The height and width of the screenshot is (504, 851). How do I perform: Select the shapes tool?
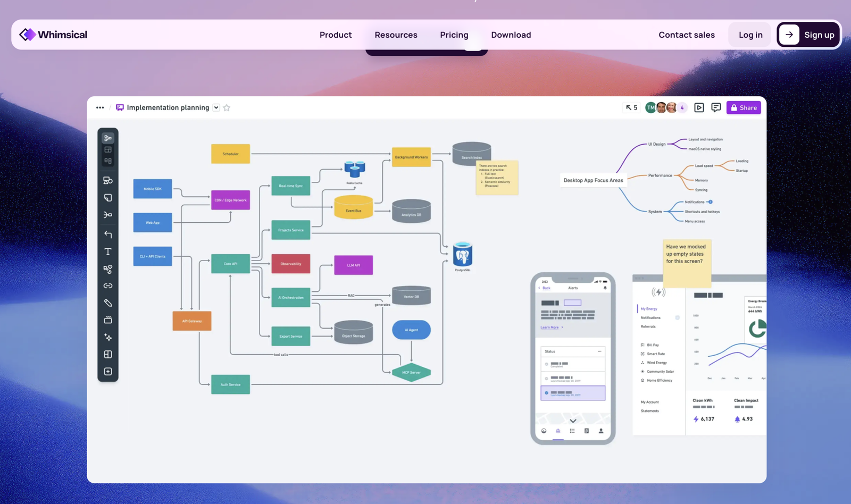[x=108, y=181]
